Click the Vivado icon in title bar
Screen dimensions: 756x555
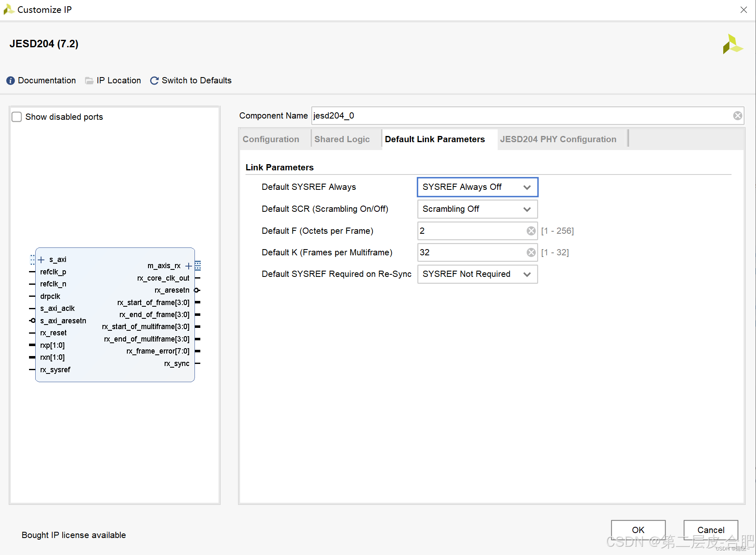[8, 9]
